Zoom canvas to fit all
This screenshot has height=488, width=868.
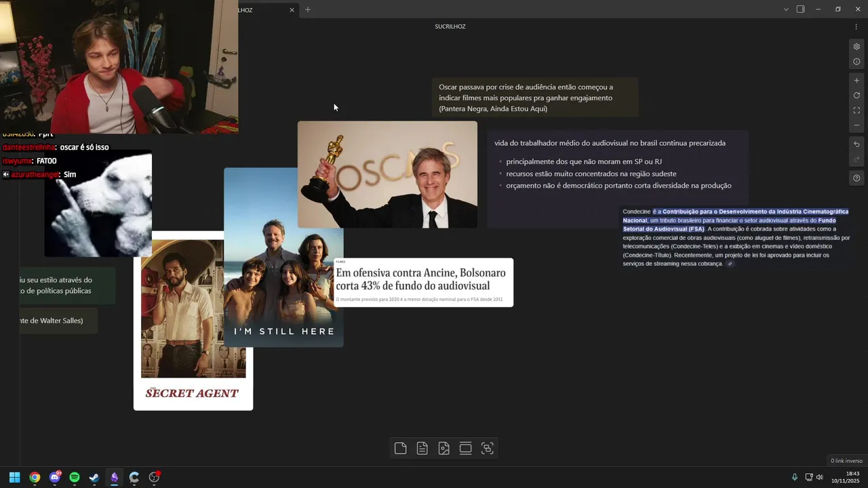pyautogui.click(x=856, y=110)
